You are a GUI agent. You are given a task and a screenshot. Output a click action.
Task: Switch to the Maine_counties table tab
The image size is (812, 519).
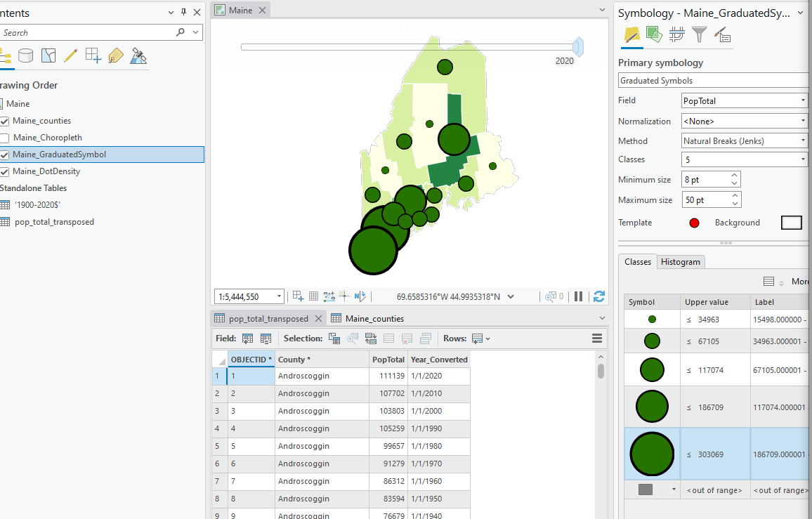(x=374, y=318)
